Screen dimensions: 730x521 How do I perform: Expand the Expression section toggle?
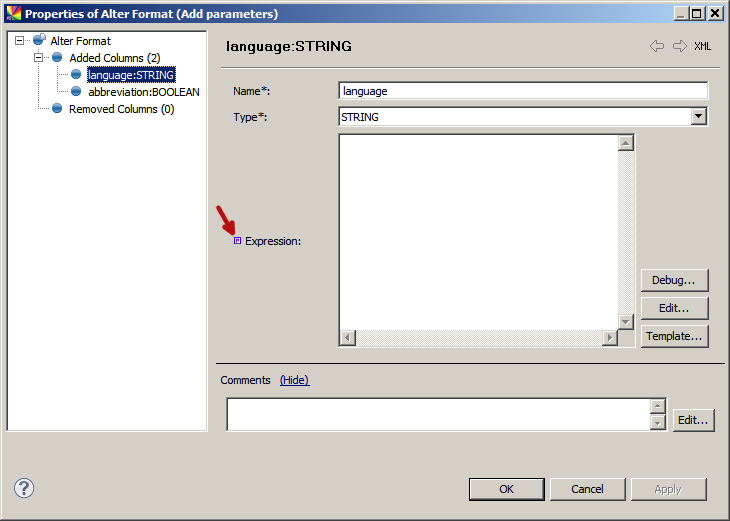[237, 241]
